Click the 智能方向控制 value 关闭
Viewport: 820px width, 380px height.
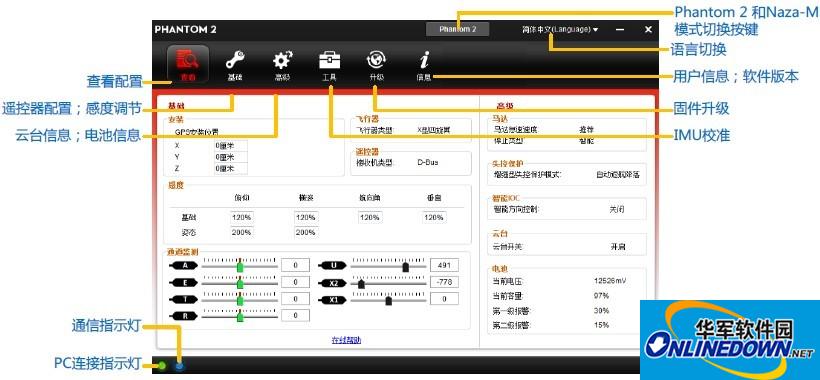(x=617, y=210)
